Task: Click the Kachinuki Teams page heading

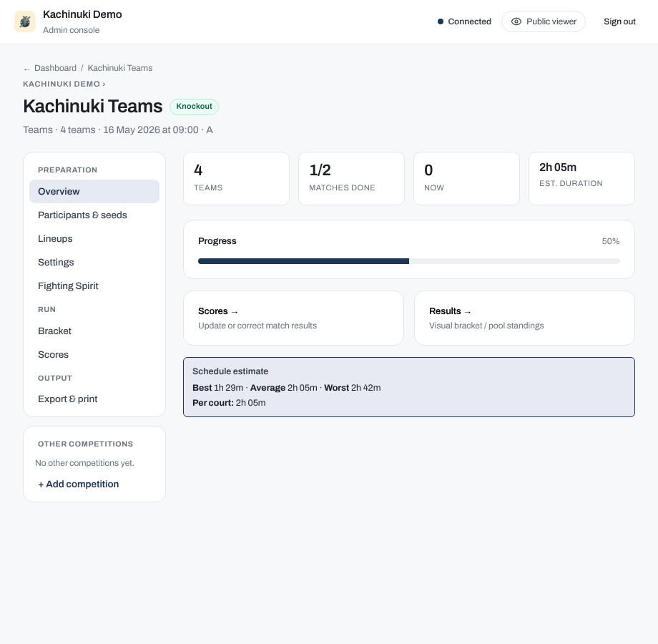Action: point(93,106)
